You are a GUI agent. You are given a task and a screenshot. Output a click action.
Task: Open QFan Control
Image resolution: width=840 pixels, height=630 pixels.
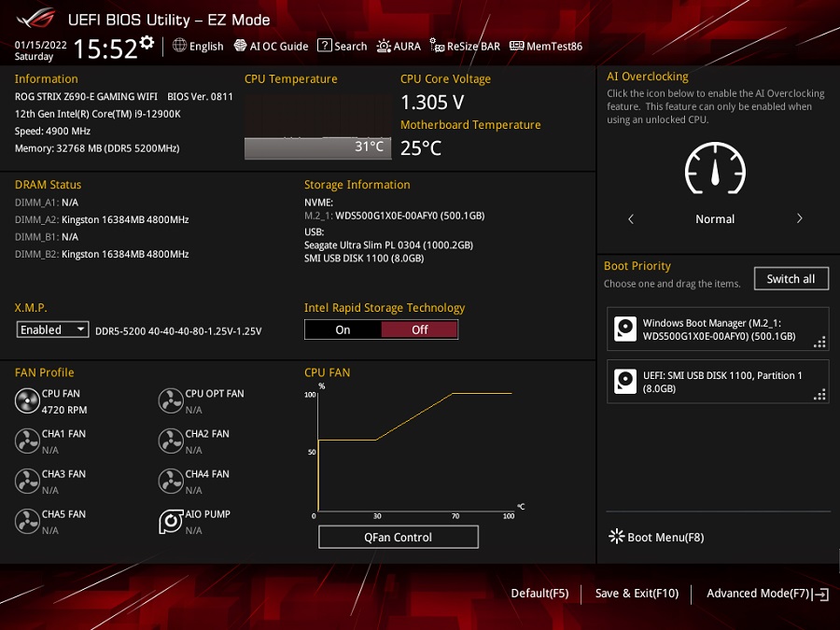tap(398, 537)
